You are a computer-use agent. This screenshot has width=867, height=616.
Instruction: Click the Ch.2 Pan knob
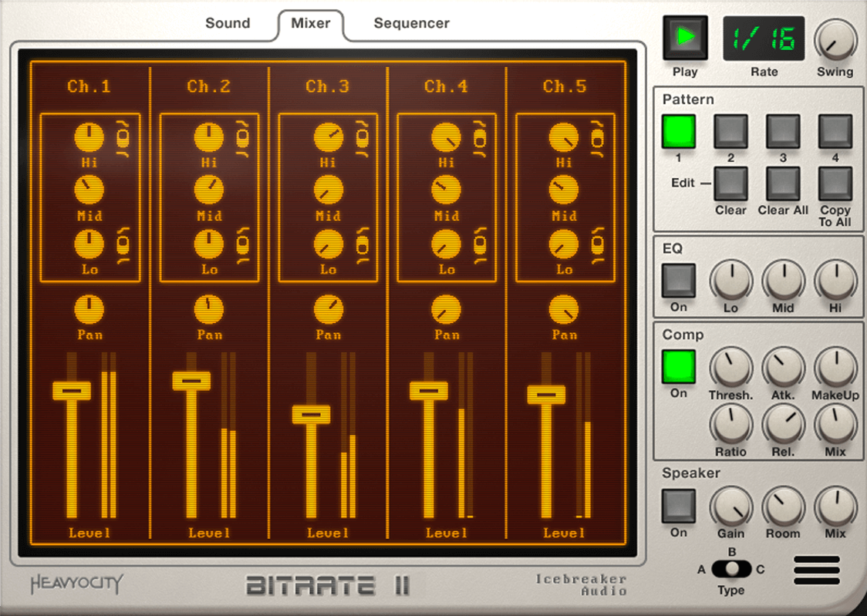208,310
